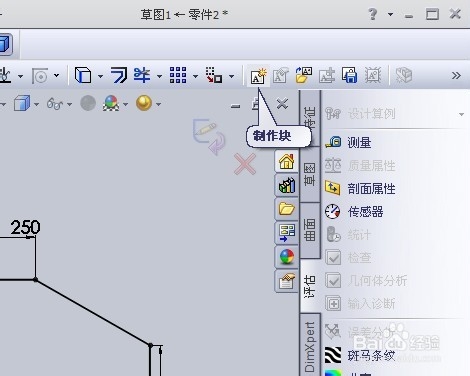The height and width of the screenshot is (376, 470).
Task: Select the Edit Block icon
Action: pyautogui.click(x=281, y=75)
